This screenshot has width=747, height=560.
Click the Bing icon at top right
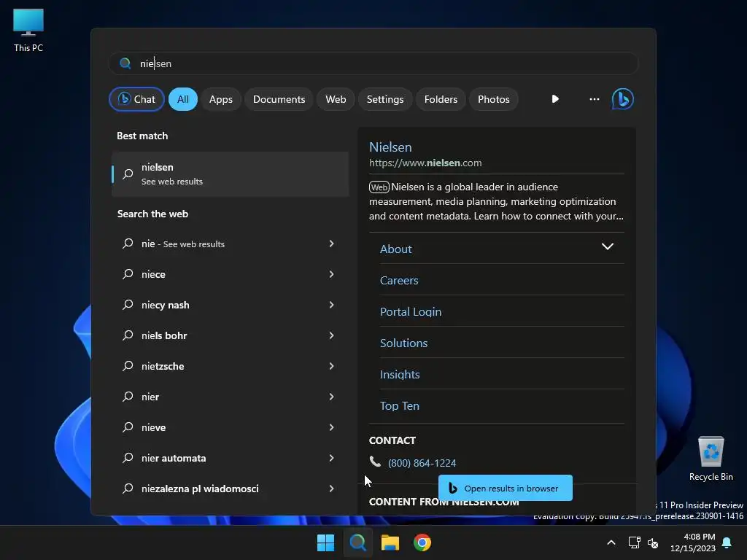point(622,99)
